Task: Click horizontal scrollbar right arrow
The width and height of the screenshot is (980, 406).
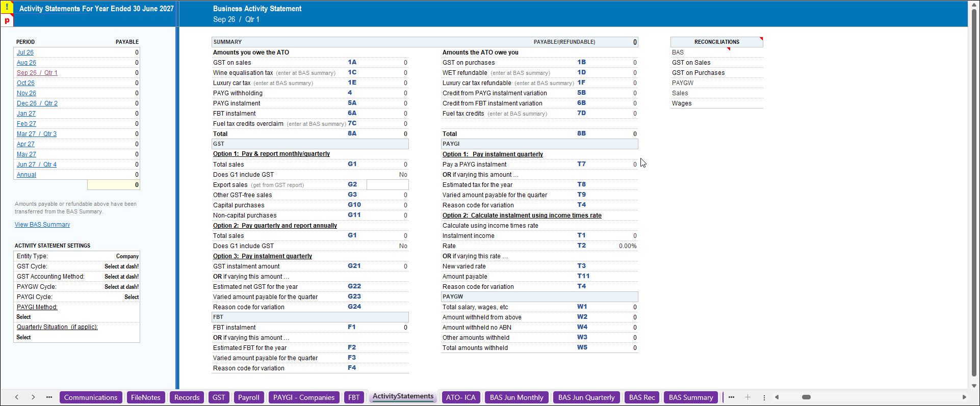Action: click(x=964, y=397)
